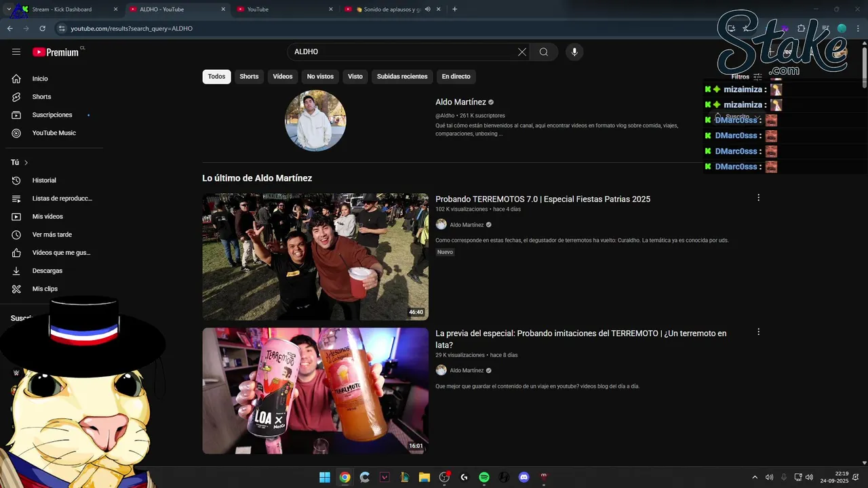868x488 pixels.
Task: Open Probando TERREMOTOS 7.0 video title
Action: [542, 199]
